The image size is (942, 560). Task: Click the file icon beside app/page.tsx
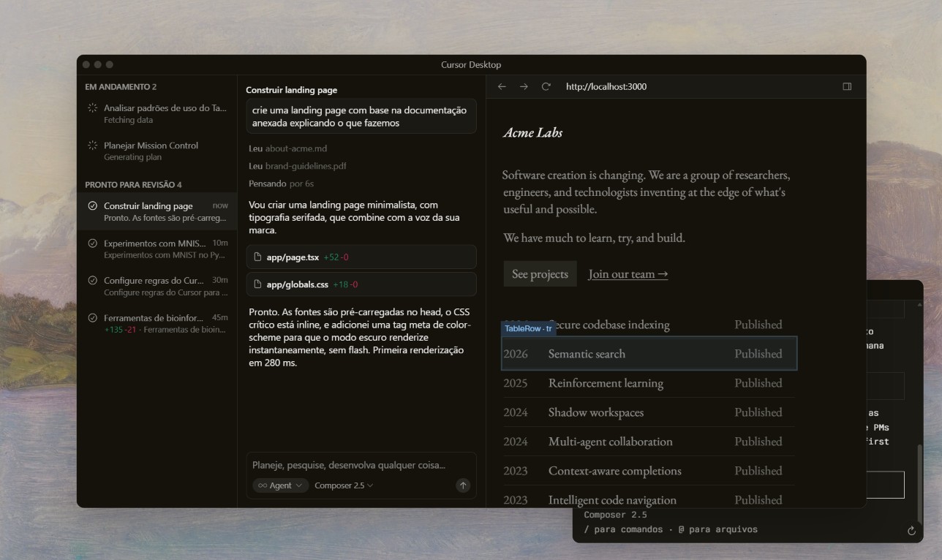257,257
